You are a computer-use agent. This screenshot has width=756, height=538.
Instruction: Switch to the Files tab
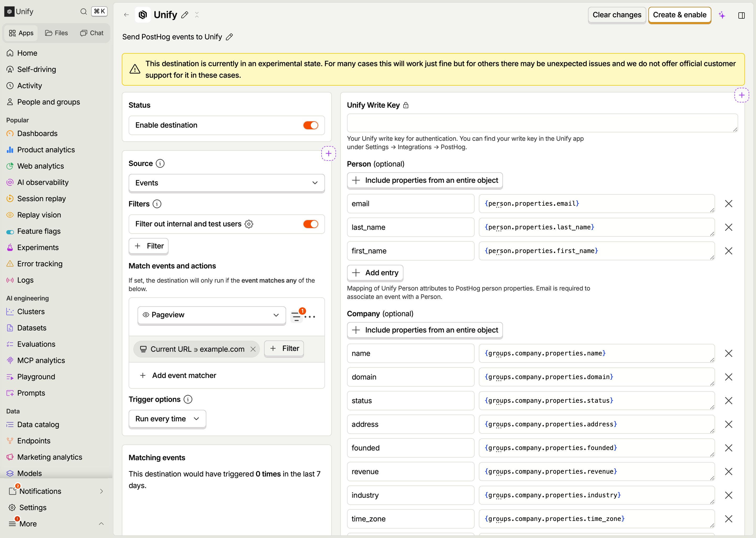[57, 33]
